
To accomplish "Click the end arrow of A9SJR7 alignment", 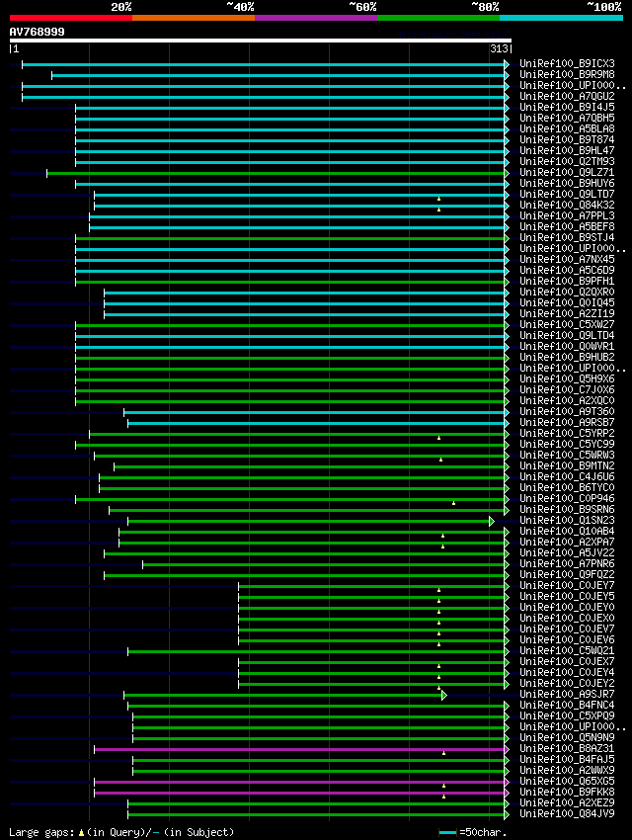I will [x=443, y=696].
